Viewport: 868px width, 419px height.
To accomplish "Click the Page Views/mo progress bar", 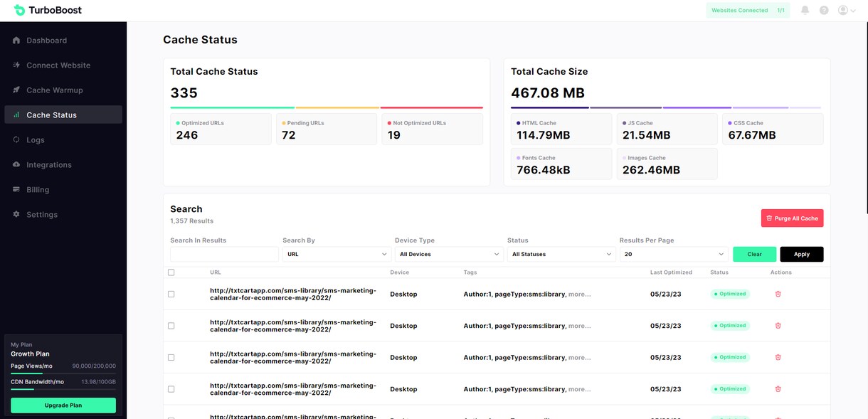I will click(x=63, y=373).
